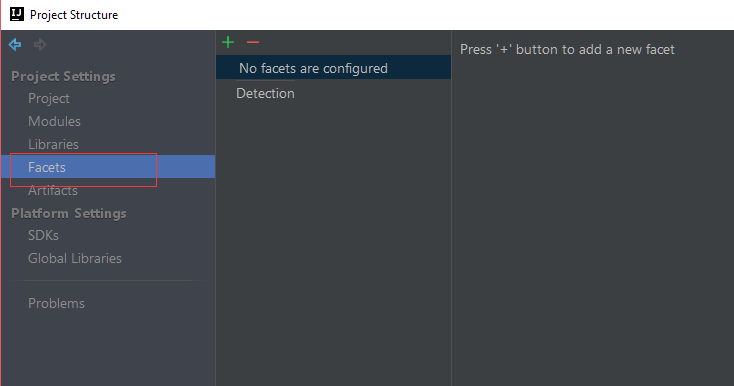The image size is (734, 386).
Task: Select 'No facets are configured' row
Action: pyautogui.click(x=333, y=67)
